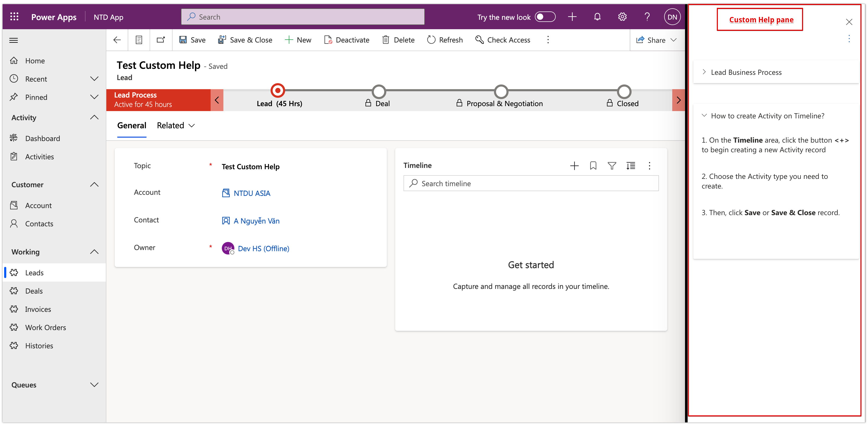Open notifications bell icon
868x425 pixels.
597,17
